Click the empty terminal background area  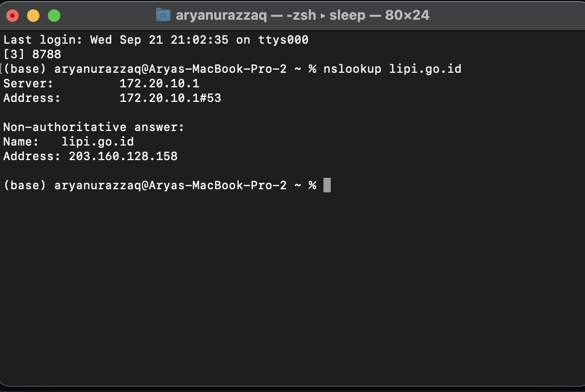click(291, 286)
